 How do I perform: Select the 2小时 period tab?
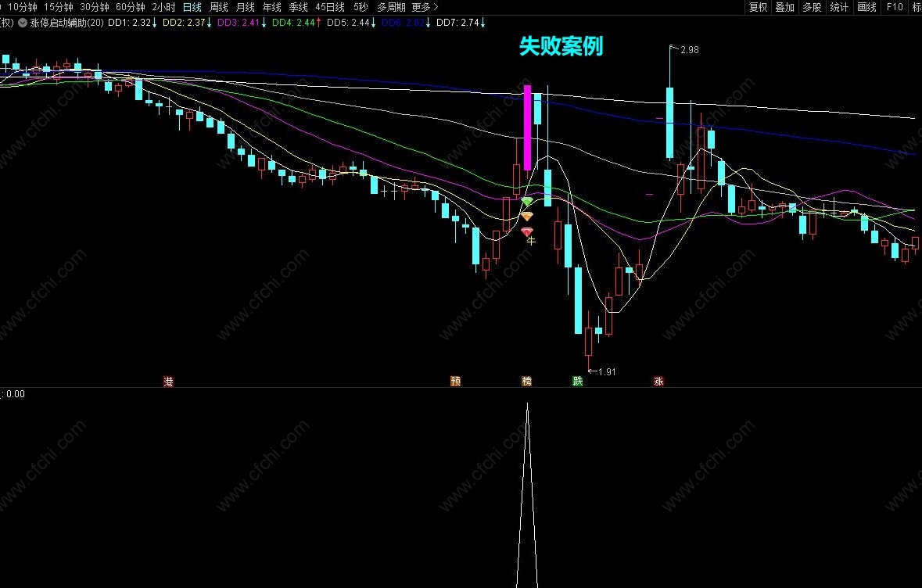coord(163,7)
